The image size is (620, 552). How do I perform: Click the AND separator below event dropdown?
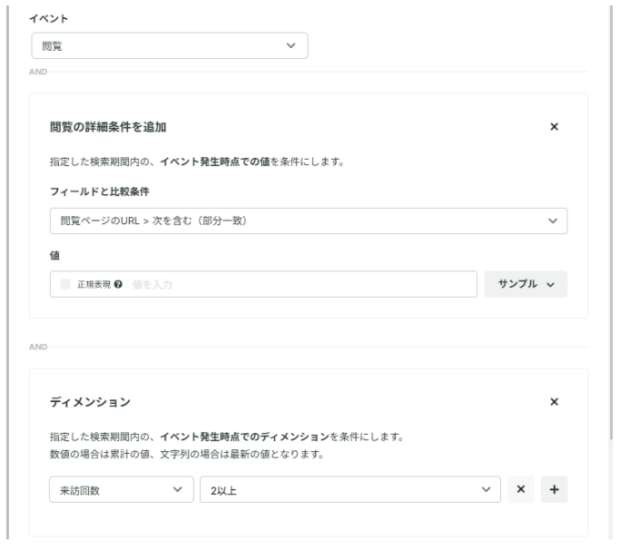40,72
